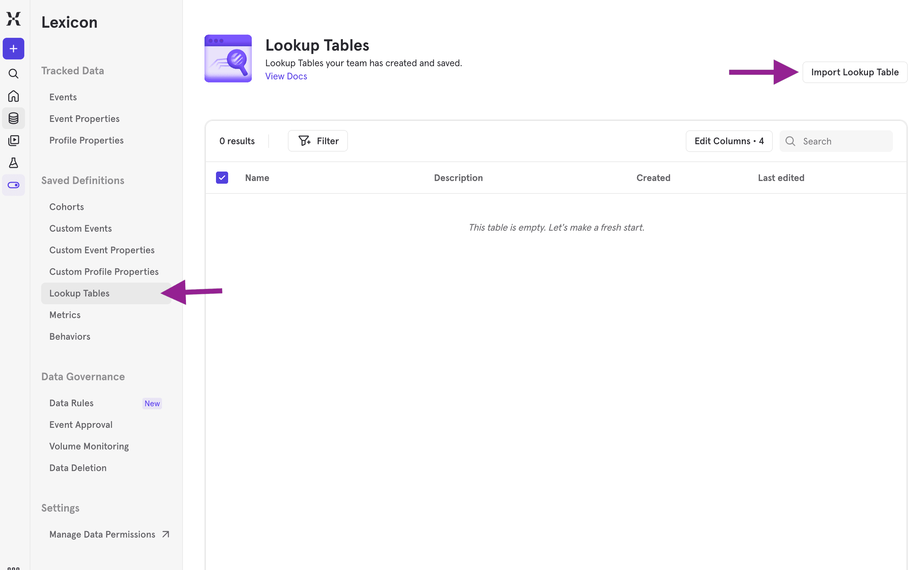Open search from the left sidebar

[13, 74]
